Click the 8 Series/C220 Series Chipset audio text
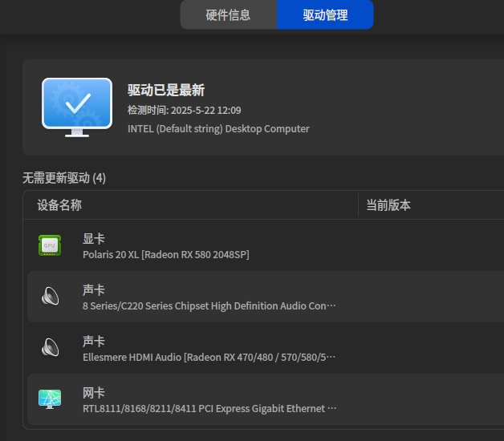 209,306
